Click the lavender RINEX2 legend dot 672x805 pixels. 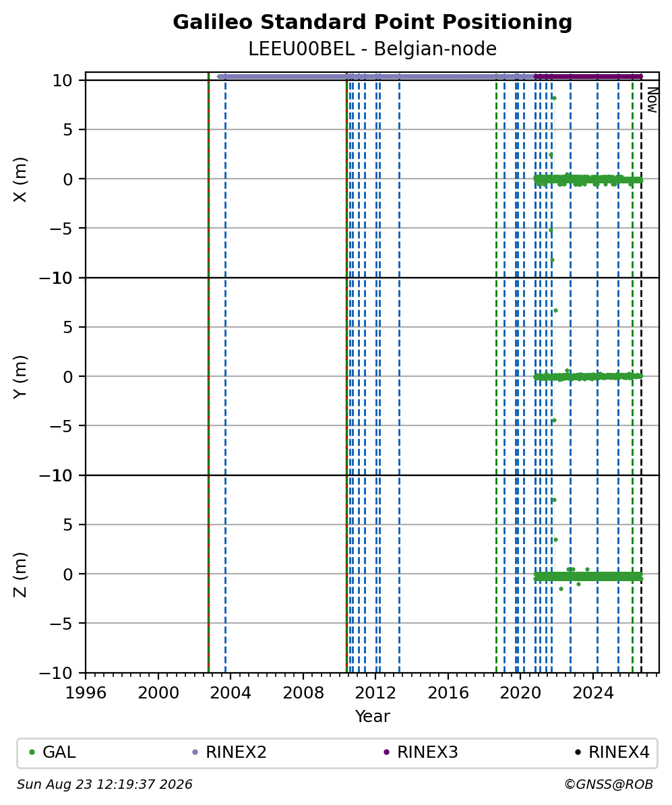tap(195, 752)
